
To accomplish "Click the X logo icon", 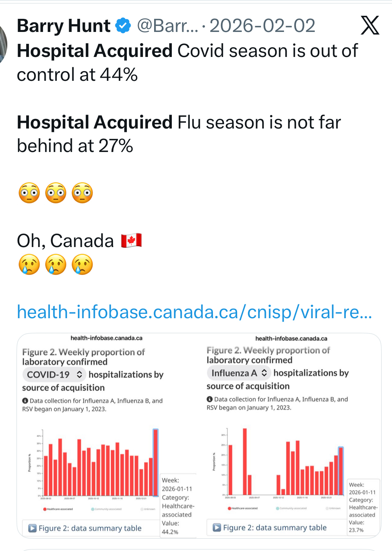I will pos(370,25).
